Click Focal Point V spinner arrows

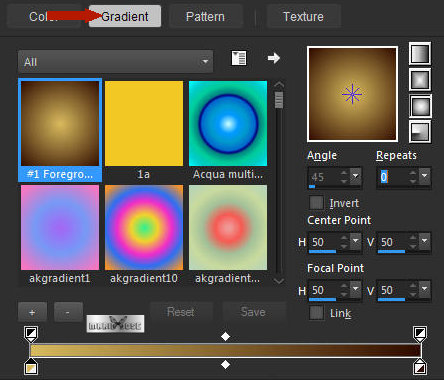coord(413,289)
